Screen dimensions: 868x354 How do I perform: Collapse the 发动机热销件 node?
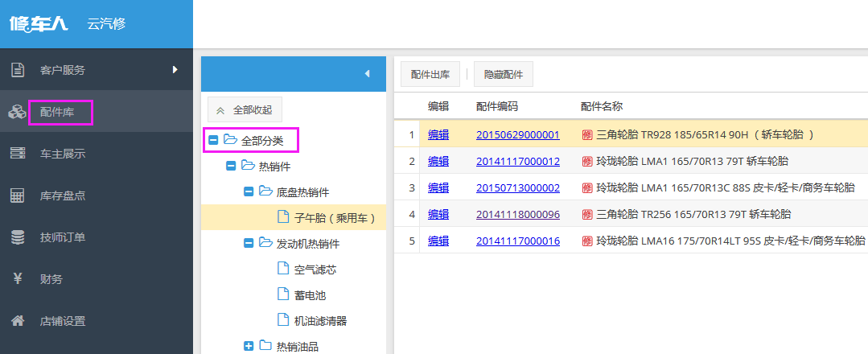(249, 243)
